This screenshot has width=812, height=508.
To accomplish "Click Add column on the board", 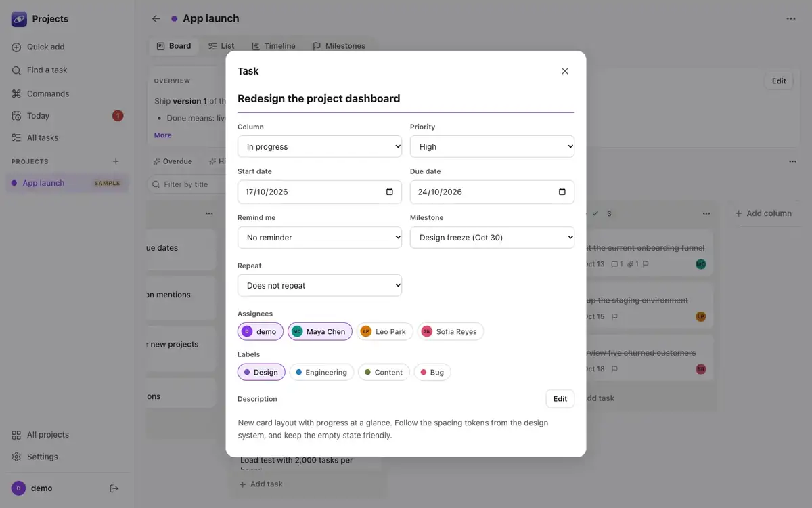I will [763, 213].
